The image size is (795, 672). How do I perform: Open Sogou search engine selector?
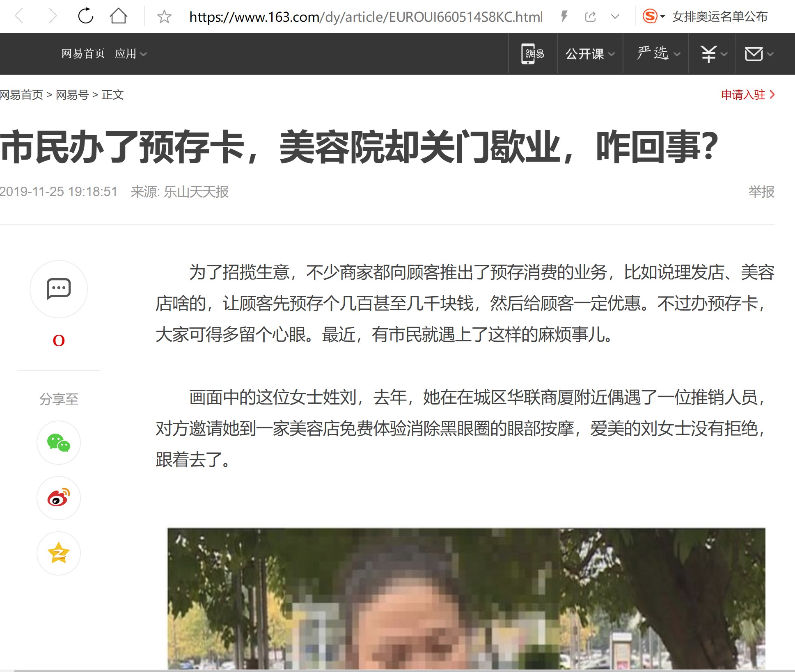653,16
